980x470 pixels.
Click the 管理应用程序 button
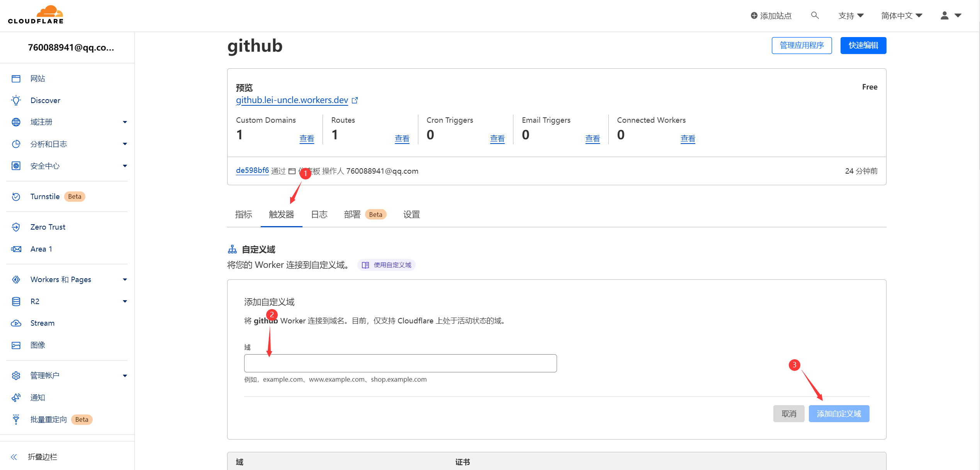(x=802, y=46)
